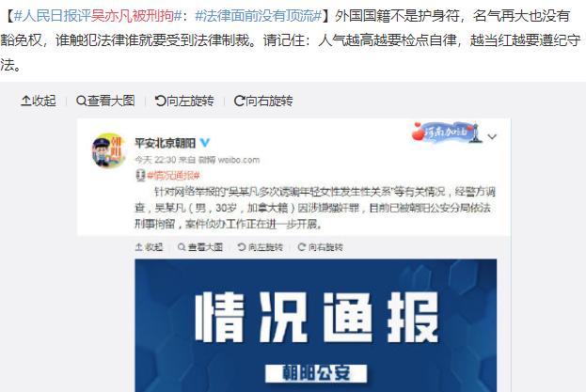Click the blue verified badge icon

pyautogui.click(x=205, y=142)
